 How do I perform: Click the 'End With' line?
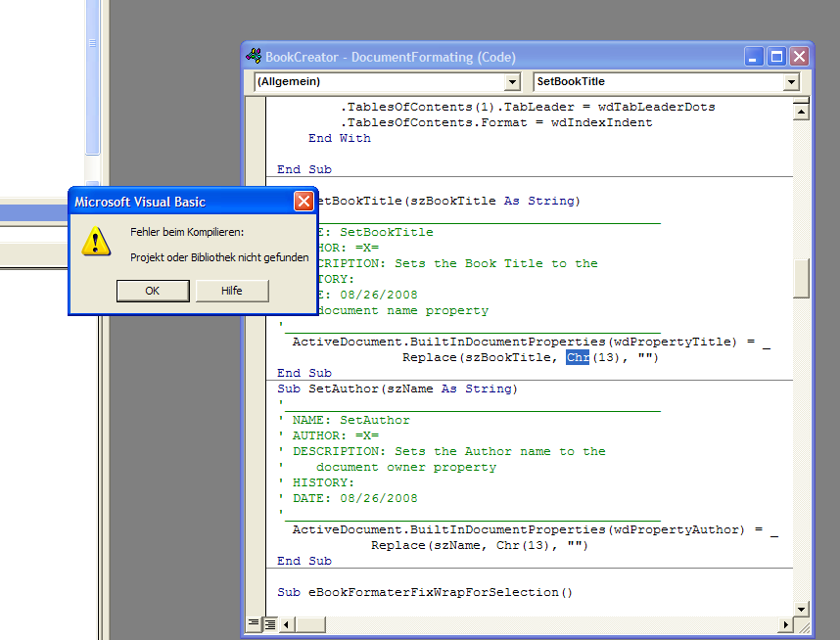click(339, 138)
